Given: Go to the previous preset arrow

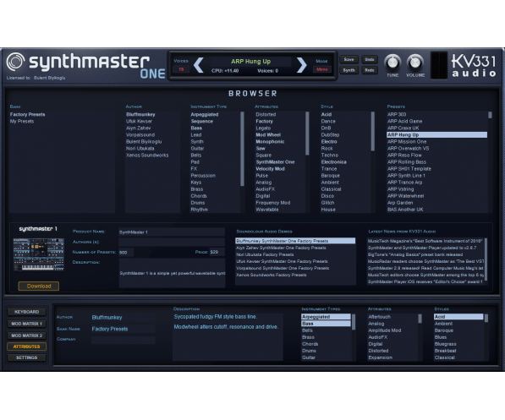Looking at the screenshot, I should 199,65.
